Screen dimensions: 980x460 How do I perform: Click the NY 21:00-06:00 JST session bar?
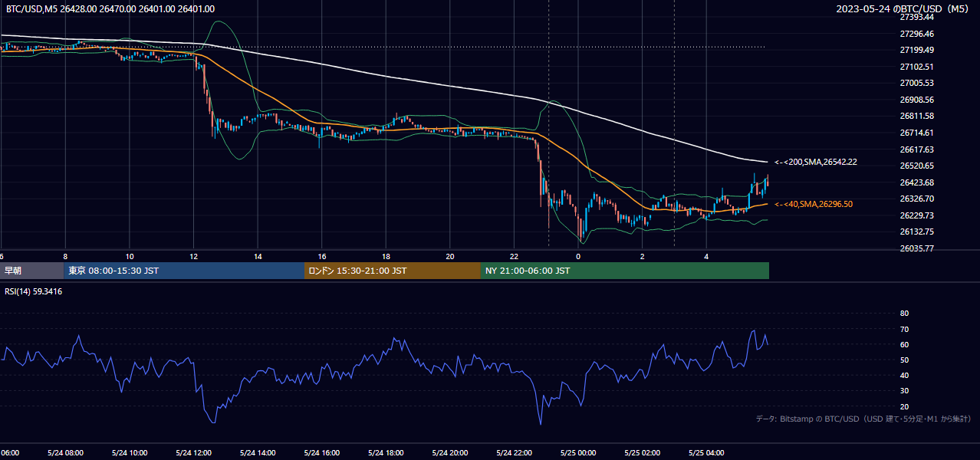625,271
